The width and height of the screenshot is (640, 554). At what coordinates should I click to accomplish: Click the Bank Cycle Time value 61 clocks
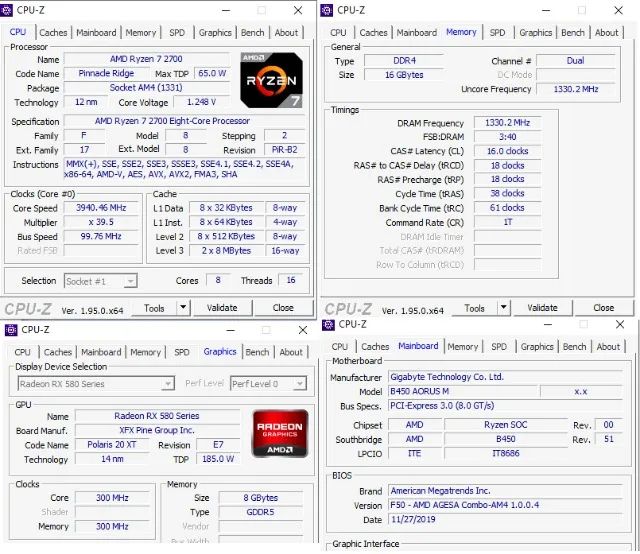click(x=507, y=208)
